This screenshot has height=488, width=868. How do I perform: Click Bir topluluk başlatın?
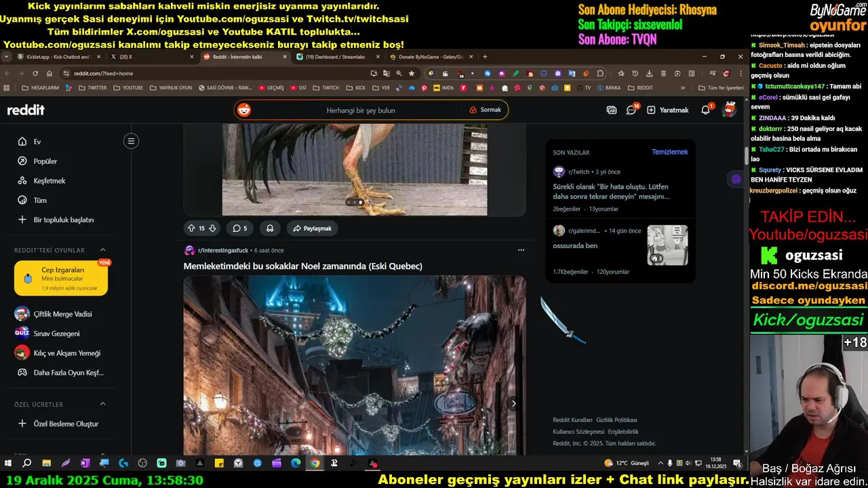click(64, 220)
